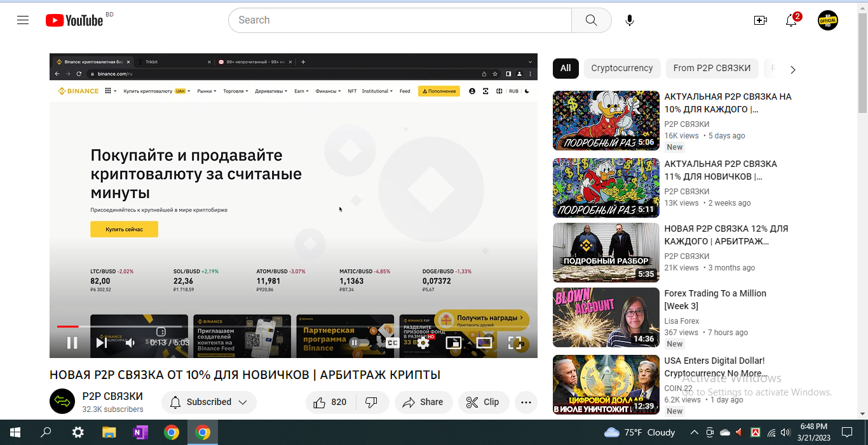Toggle closed captions CC
Screen dimensions: 868x445
tap(393, 343)
